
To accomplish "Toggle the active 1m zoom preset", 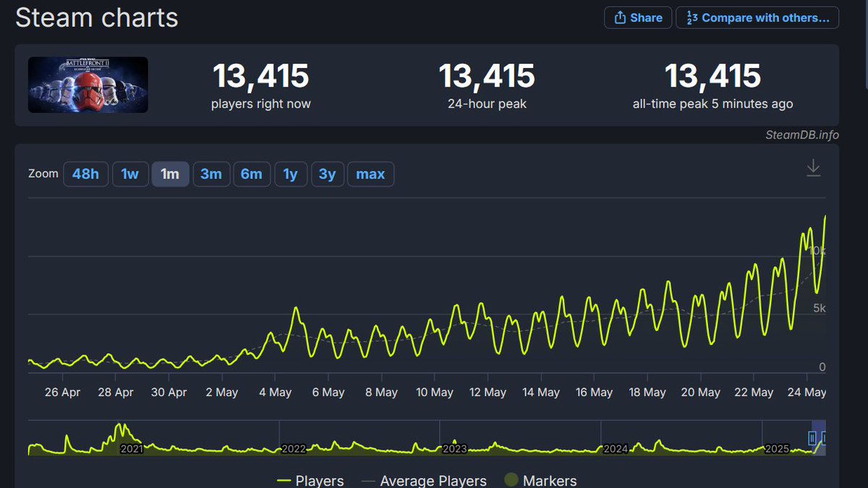I will click(170, 174).
